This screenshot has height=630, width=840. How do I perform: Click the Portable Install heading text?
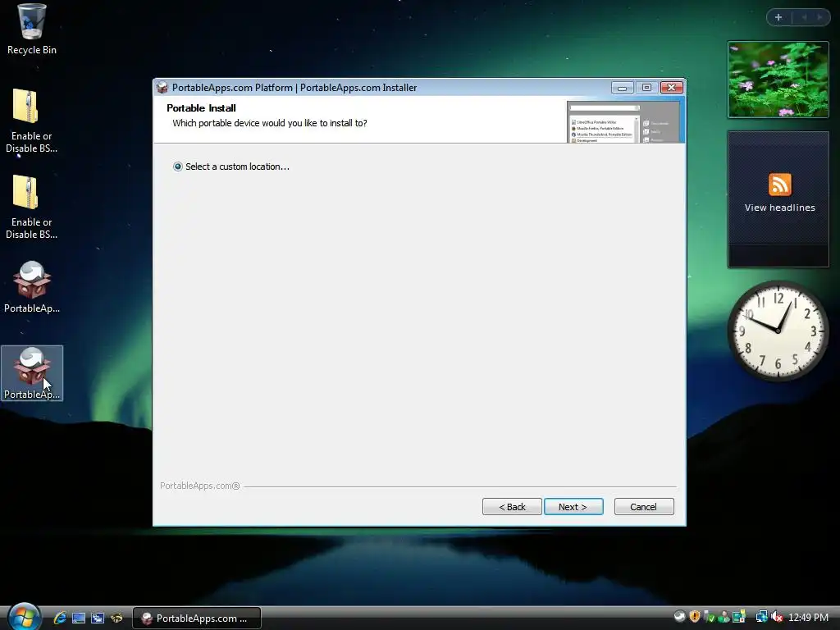(x=201, y=108)
